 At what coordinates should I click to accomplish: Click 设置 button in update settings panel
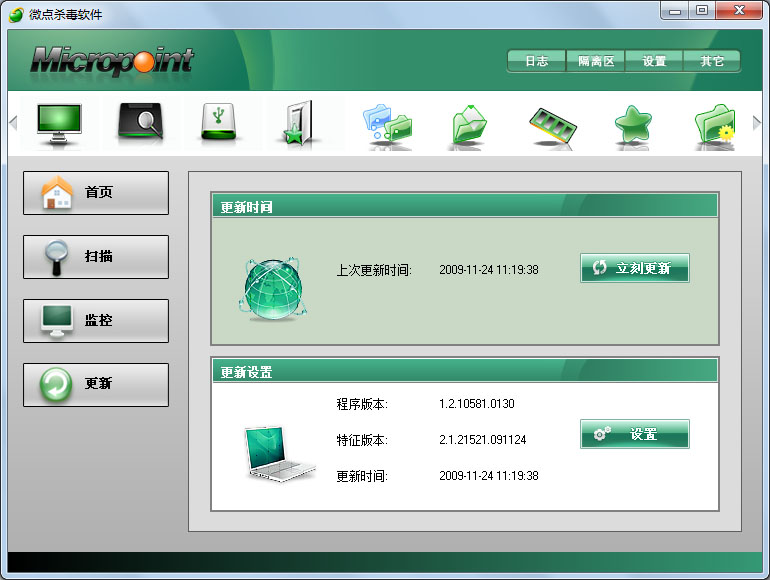(x=634, y=434)
